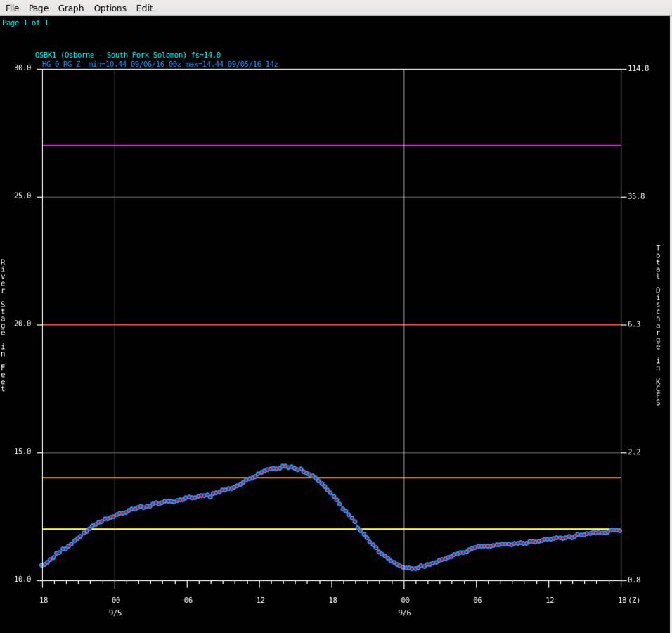Image resolution: width=672 pixels, height=633 pixels.
Task: Open the Page menu
Action: (x=39, y=8)
